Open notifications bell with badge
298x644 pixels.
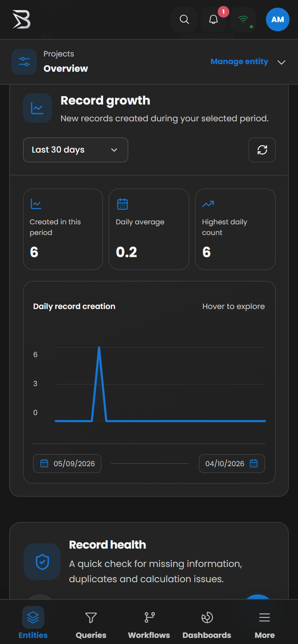214,19
